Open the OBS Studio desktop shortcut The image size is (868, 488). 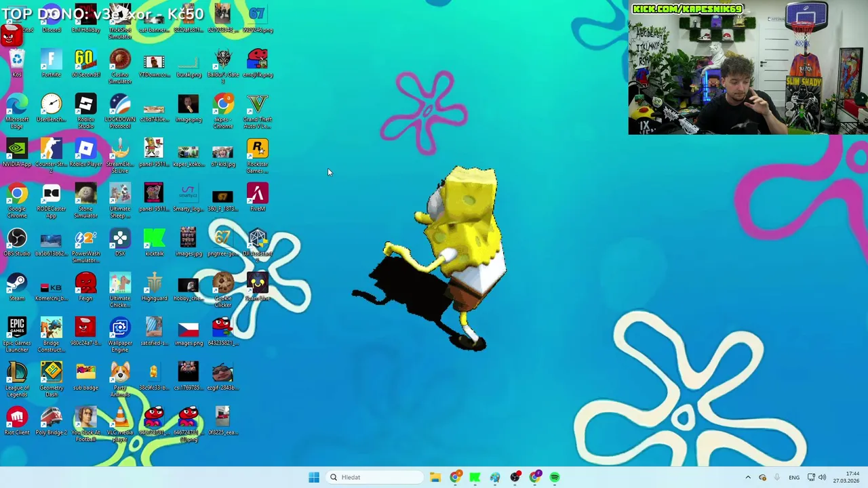[x=17, y=243]
